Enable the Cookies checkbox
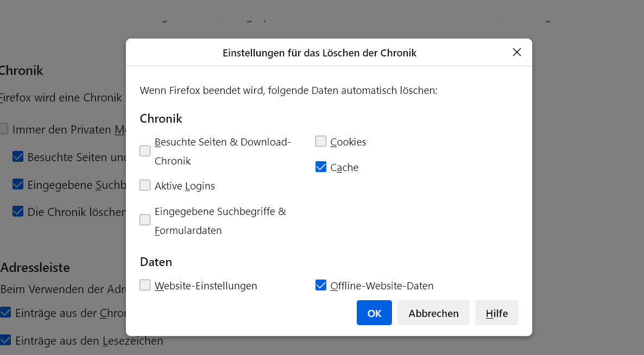This screenshot has height=355, width=644. (x=321, y=142)
